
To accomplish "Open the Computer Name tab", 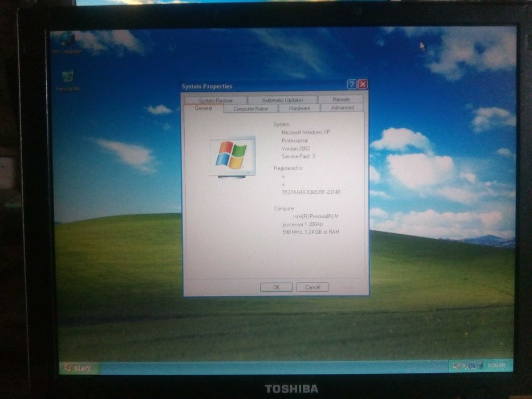I will click(251, 108).
